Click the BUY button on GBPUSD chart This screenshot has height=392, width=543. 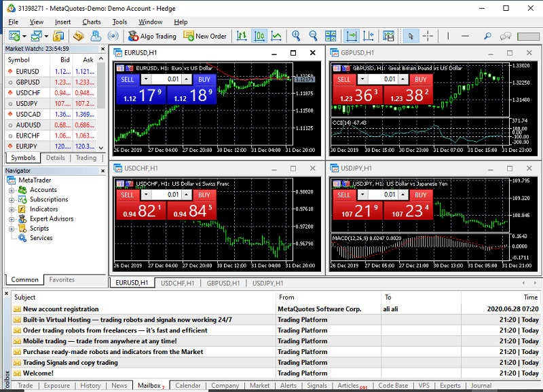421,79
